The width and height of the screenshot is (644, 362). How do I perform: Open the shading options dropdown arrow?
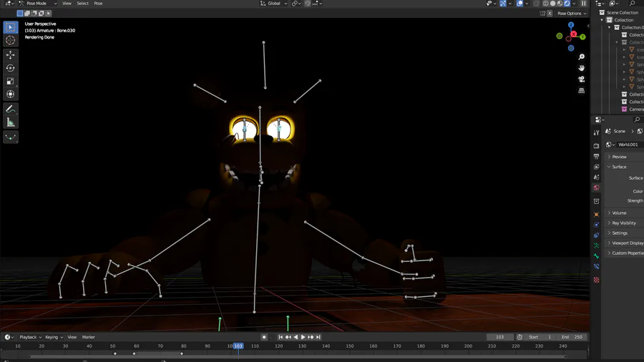(574, 4)
